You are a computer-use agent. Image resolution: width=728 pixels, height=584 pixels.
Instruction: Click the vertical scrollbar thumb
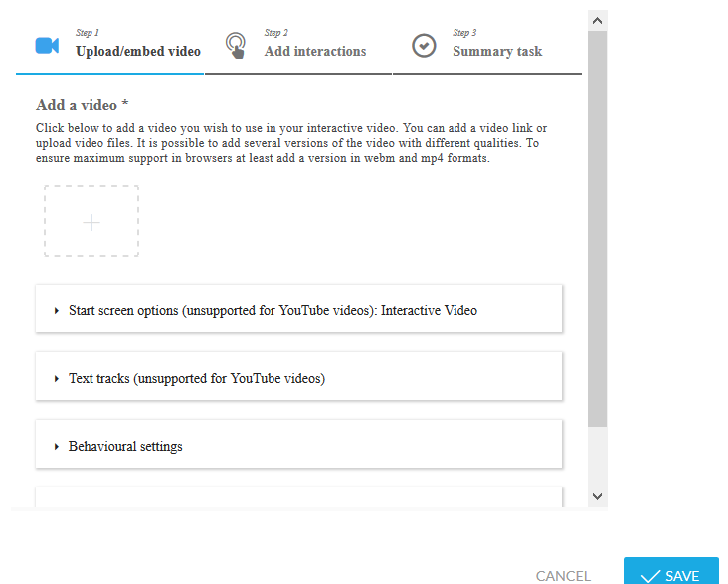point(597,229)
